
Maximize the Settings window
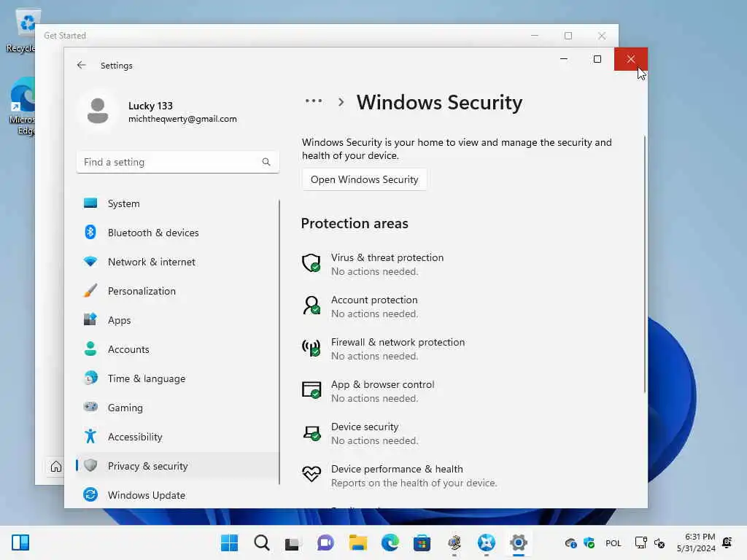tap(597, 59)
